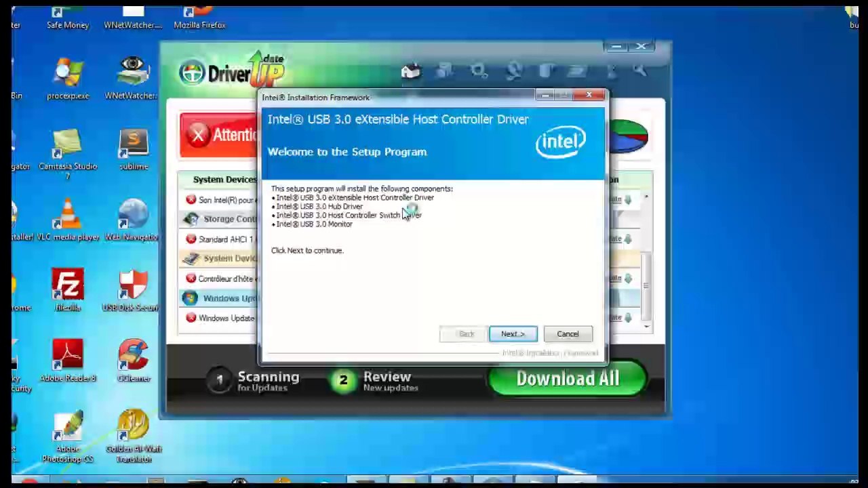Screen dimensions: 868x488
Task: Click the 'Click Next to continue.' text
Action: [x=307, y=251]
